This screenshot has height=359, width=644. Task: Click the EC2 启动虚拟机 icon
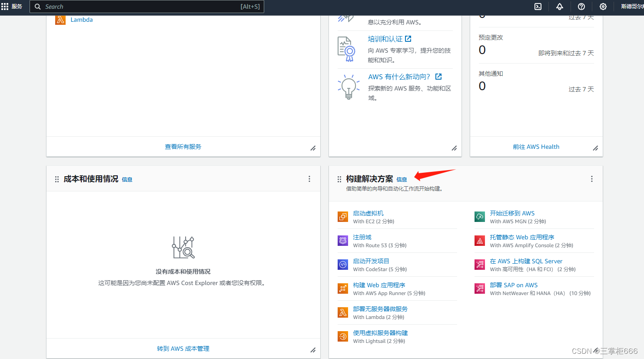click(x=343, y=217)
